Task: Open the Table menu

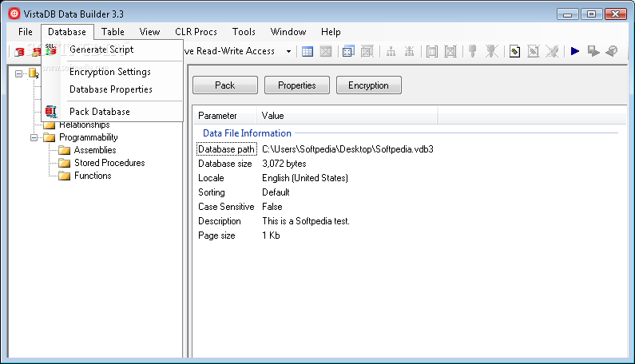Action: tap(113, 32)
